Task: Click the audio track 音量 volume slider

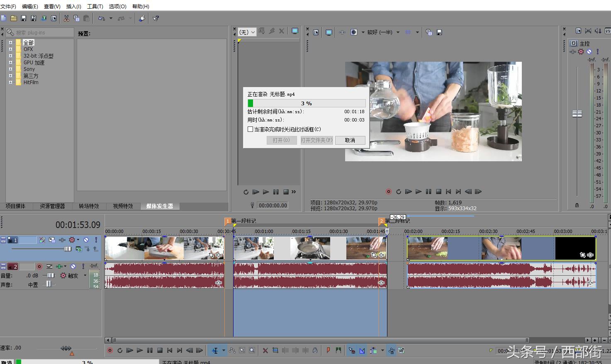Action: tap(50, 275)
